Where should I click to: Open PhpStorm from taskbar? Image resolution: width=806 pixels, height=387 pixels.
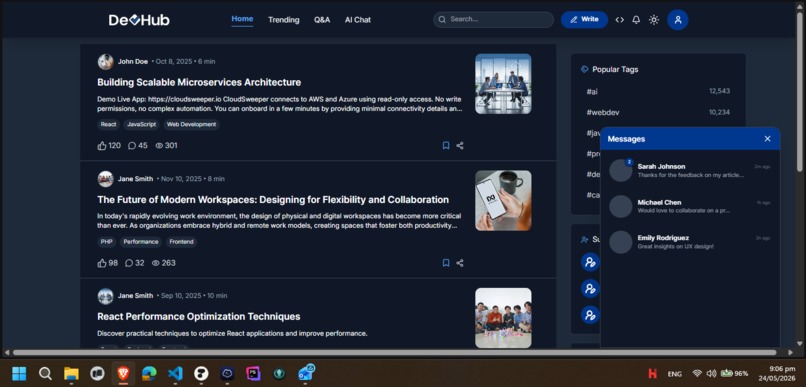coord(253,374)
